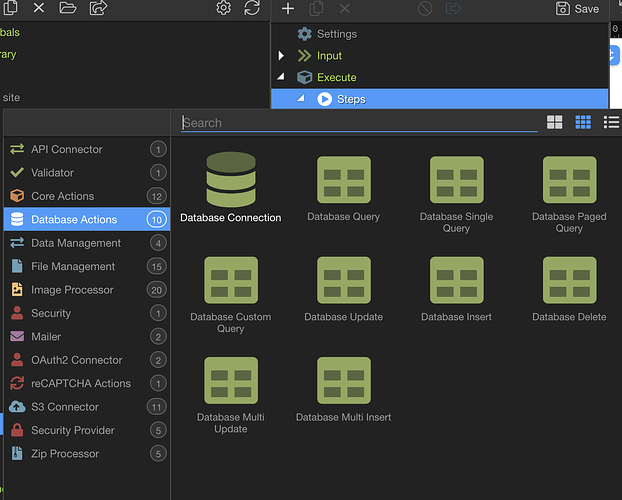This screenshot has height=500, width=622.
Task: Choose the Database Delete action
Action: pyautogui.click(x=569, y=281)
